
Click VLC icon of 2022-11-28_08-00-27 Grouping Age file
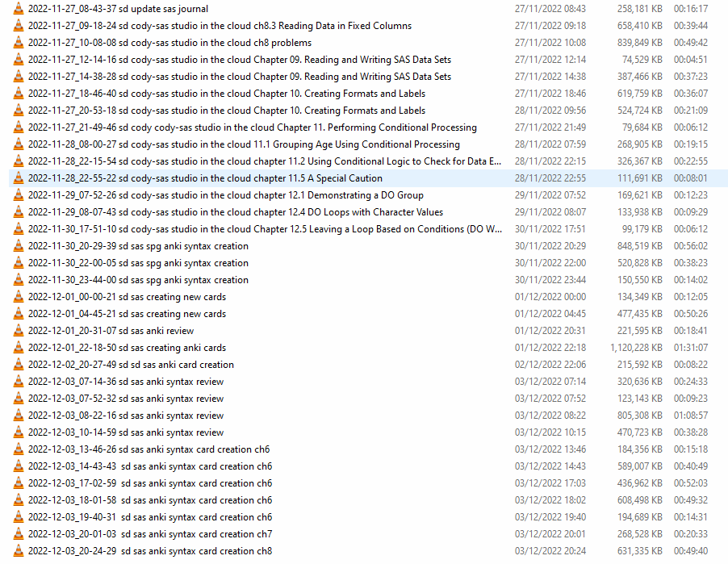[19, 144]
